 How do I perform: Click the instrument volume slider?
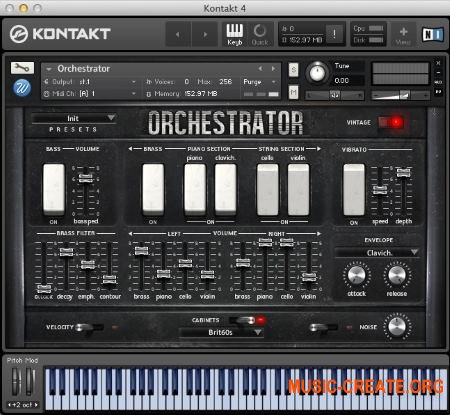[400, 96]
